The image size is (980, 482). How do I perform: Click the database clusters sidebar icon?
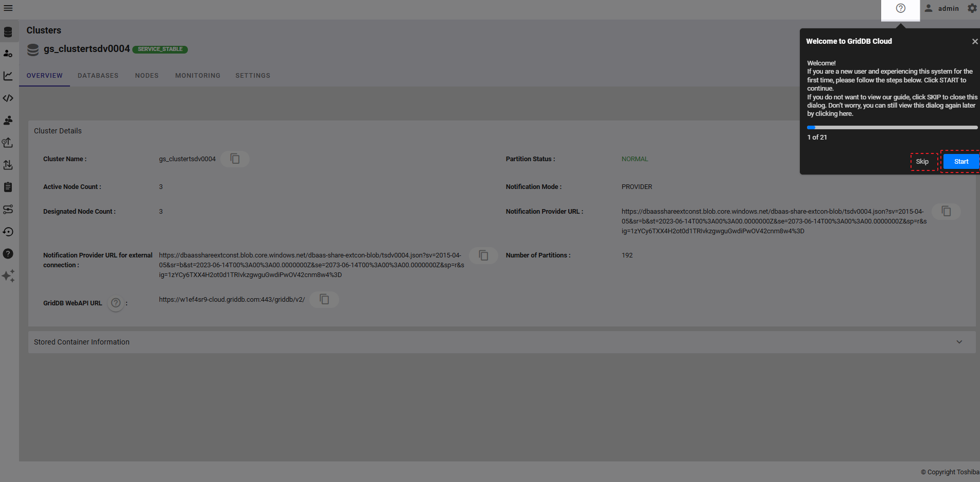point(8,32)
